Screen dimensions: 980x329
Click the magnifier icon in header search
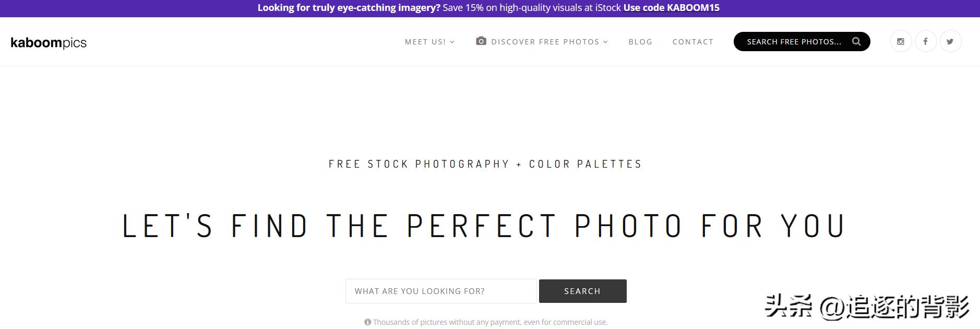856,41
